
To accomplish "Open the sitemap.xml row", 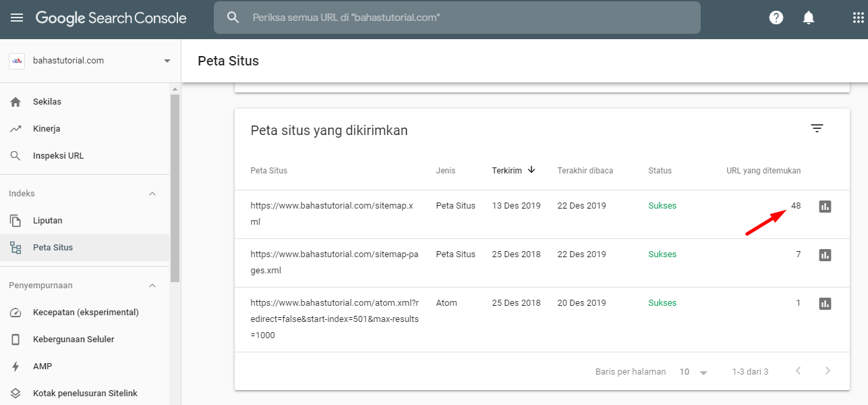I will click(x=542, y=214).
